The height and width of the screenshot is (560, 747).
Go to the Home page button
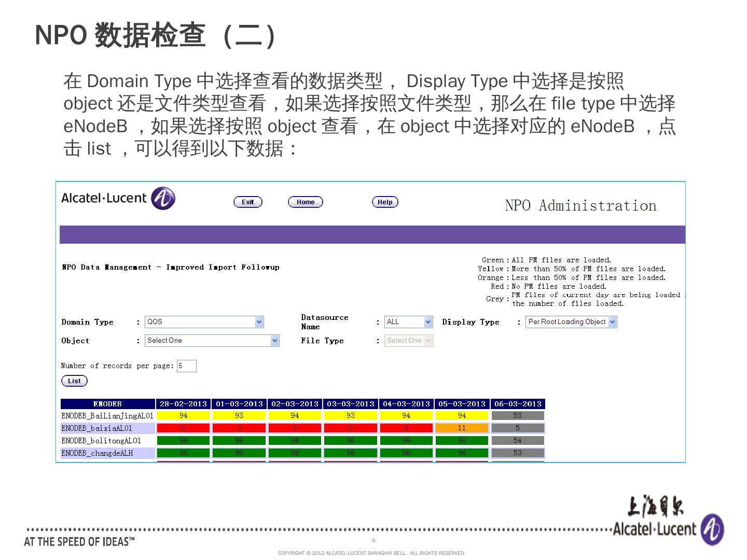[306, 202]
